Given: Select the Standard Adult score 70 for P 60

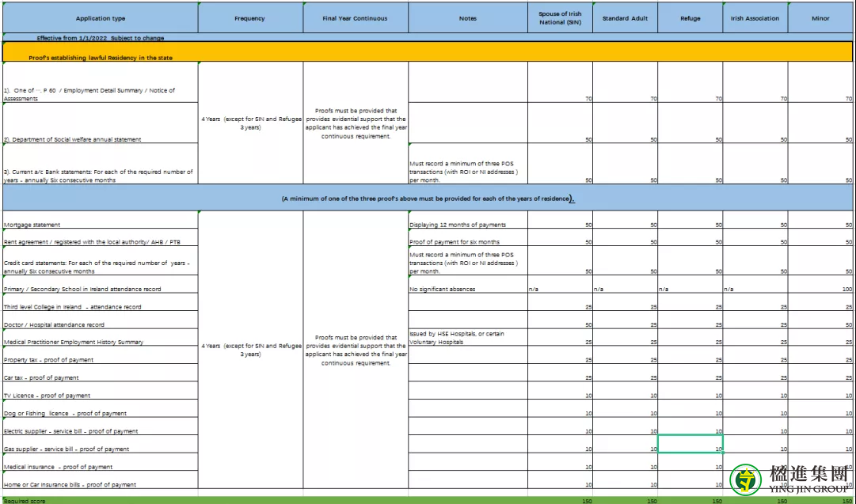Looking at the screenshot, I should point(625,82).
